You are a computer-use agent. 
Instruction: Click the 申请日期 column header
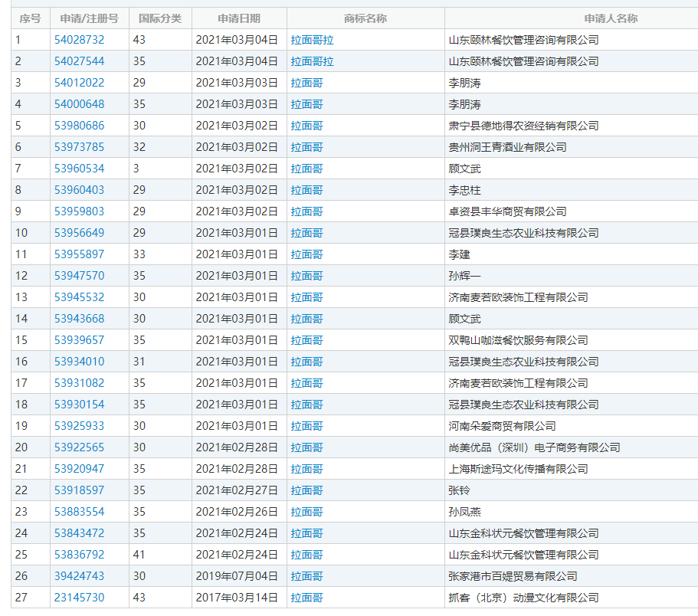pos(238,18)
